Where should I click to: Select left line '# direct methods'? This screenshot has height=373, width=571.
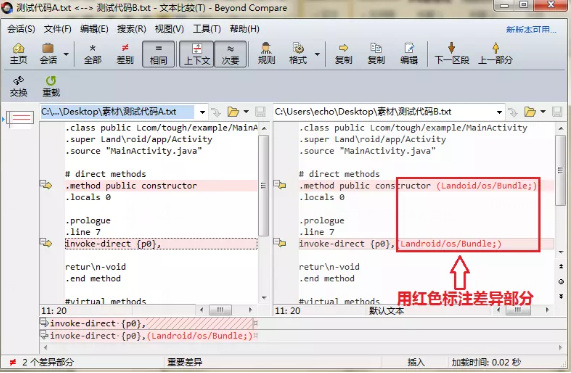tap(106, 174)
